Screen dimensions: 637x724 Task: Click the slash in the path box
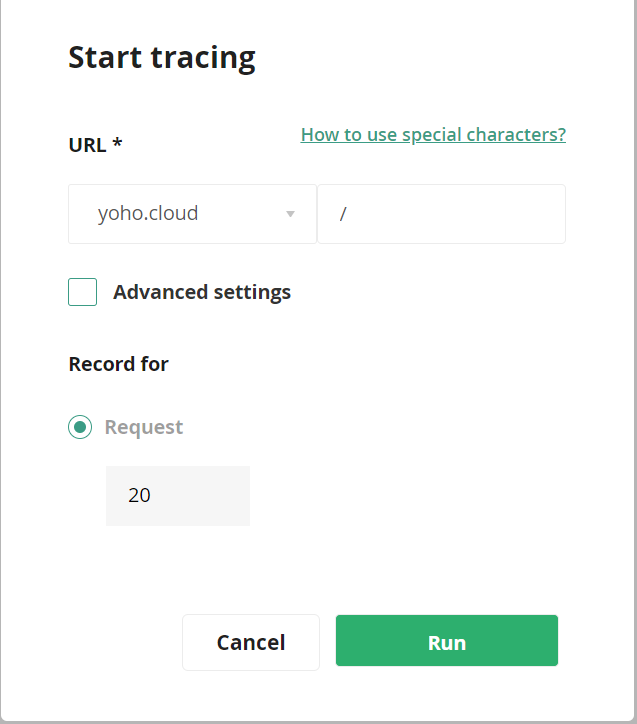point(342,214)
